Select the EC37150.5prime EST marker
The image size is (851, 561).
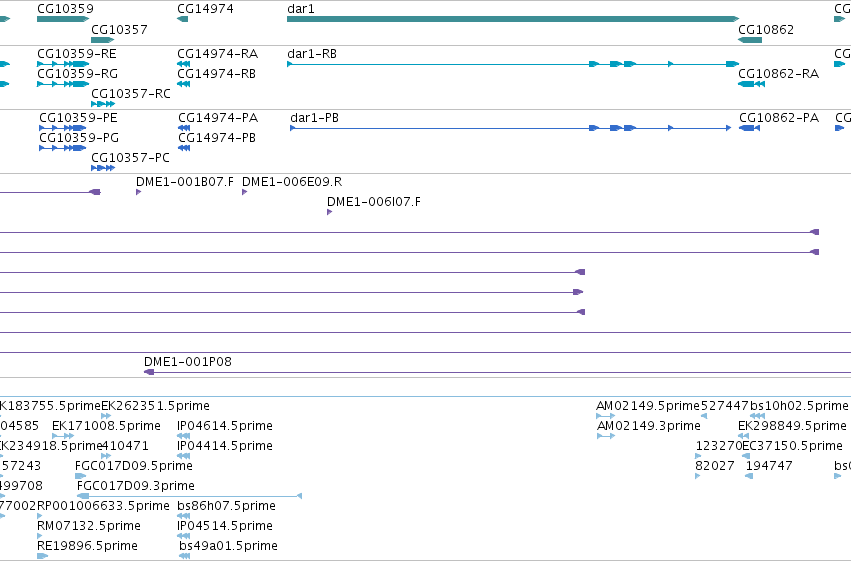tap(746, 456)
